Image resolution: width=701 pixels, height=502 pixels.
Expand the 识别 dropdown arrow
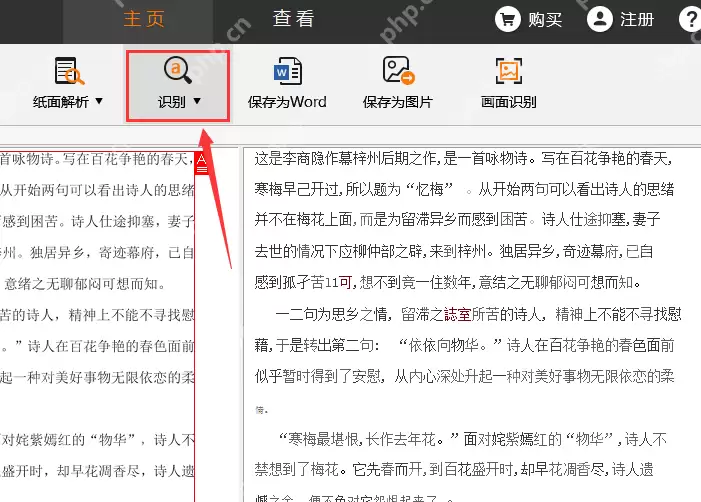[x=197, y=101]
